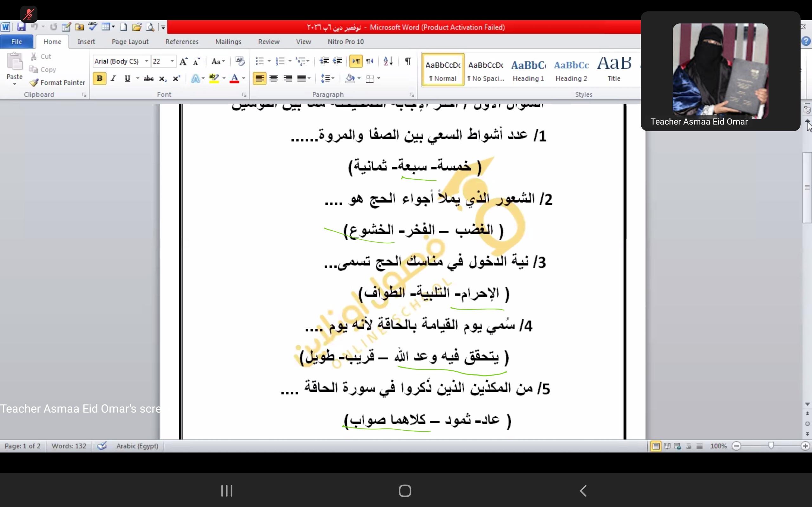Click the Grow Font icon
The width and height of the screenshot is (812, 507).
(183, 61)
